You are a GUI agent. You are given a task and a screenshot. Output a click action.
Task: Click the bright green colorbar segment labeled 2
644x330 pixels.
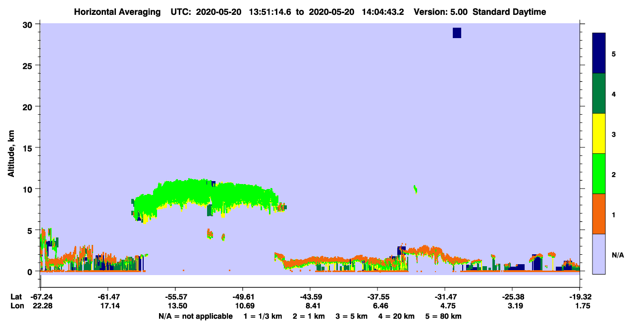599,173
